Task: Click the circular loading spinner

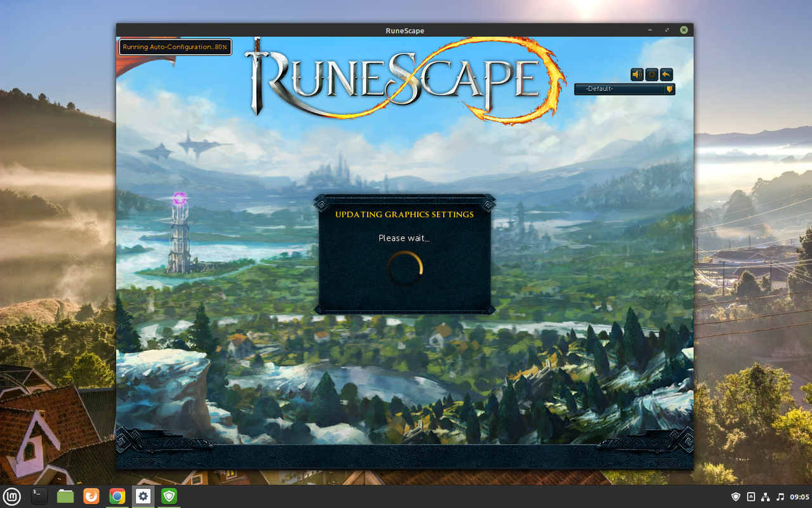Action: [x=405, y=269]
